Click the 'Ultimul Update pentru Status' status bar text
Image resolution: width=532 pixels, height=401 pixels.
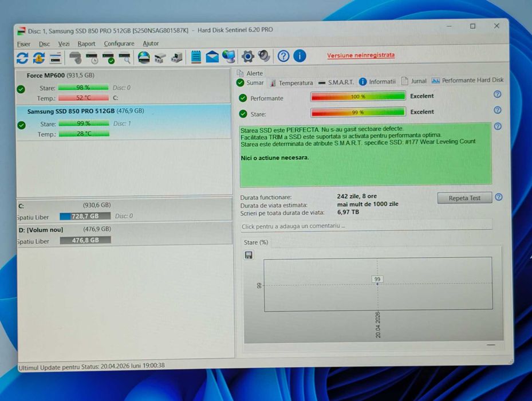tap(92, 367)
